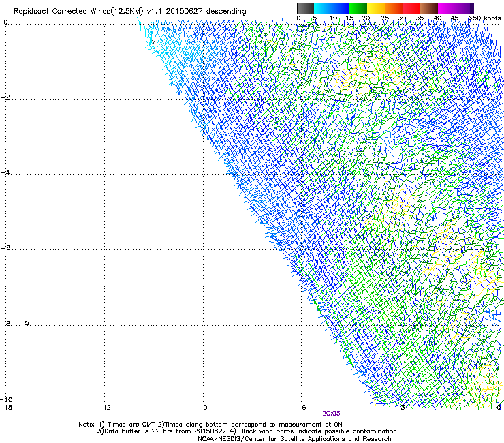Screen dimensions: 504x443
Task: Choose the dark purple 45-50 knots swatch
Action: pos(464,8)
